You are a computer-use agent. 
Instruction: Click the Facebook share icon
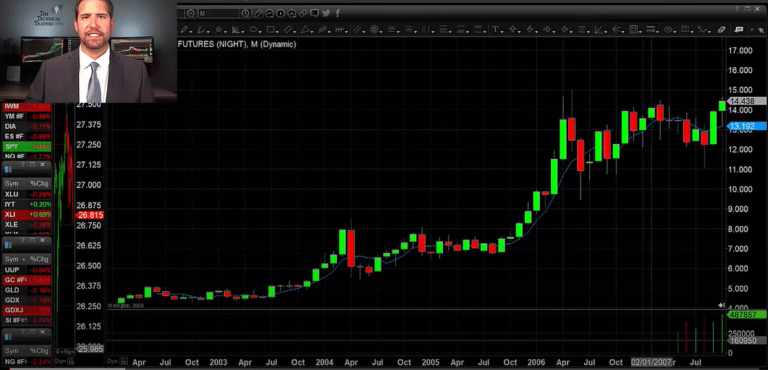337,13
